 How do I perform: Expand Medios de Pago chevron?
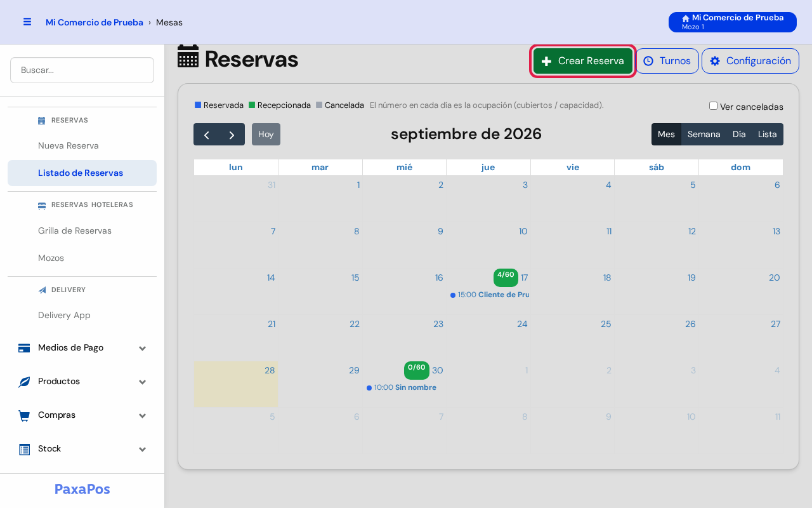pyautogui.click(x=143, y=348)
